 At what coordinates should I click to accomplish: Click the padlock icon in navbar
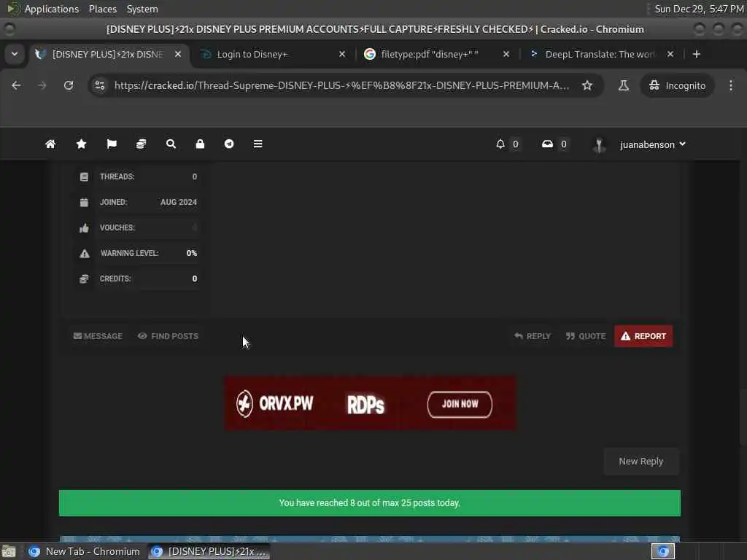pyautogui.click(x=200, y=144)
